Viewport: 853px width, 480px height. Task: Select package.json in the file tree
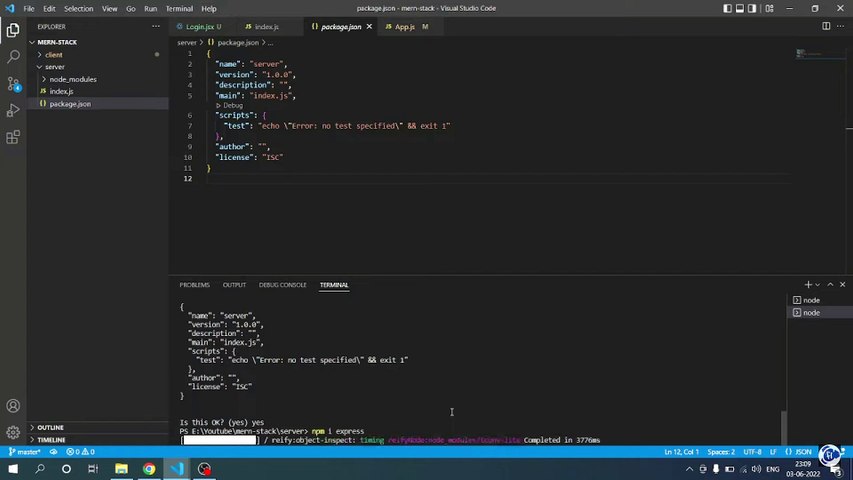pos(70,103)
